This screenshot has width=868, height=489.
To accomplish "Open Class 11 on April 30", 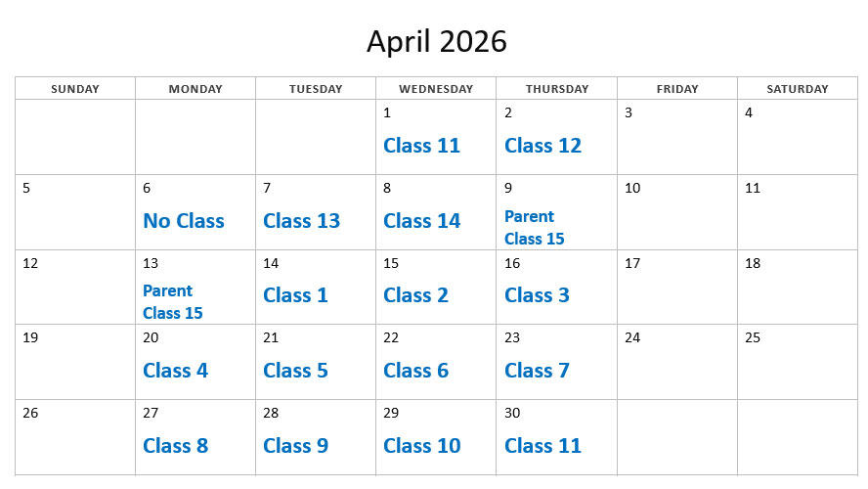I will 542,446.
